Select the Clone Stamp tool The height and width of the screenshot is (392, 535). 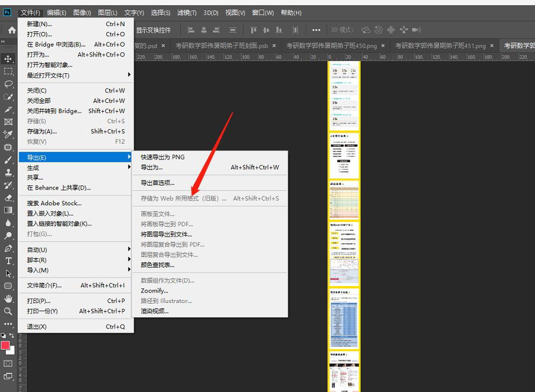8,172
